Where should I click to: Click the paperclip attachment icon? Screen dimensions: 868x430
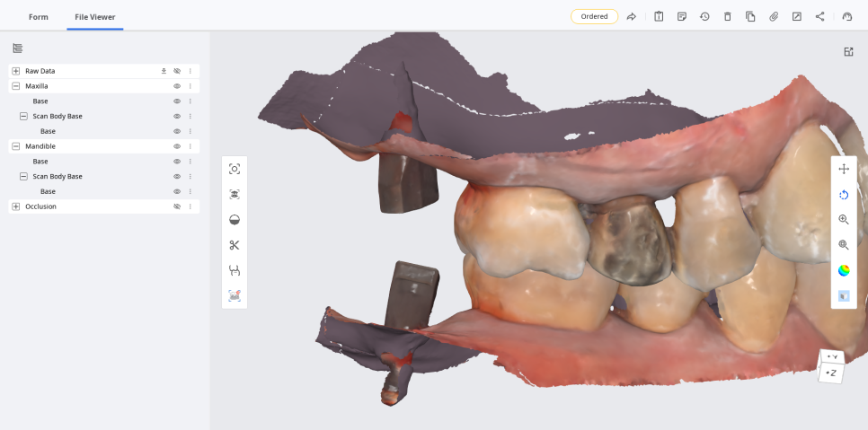point(774,16)
